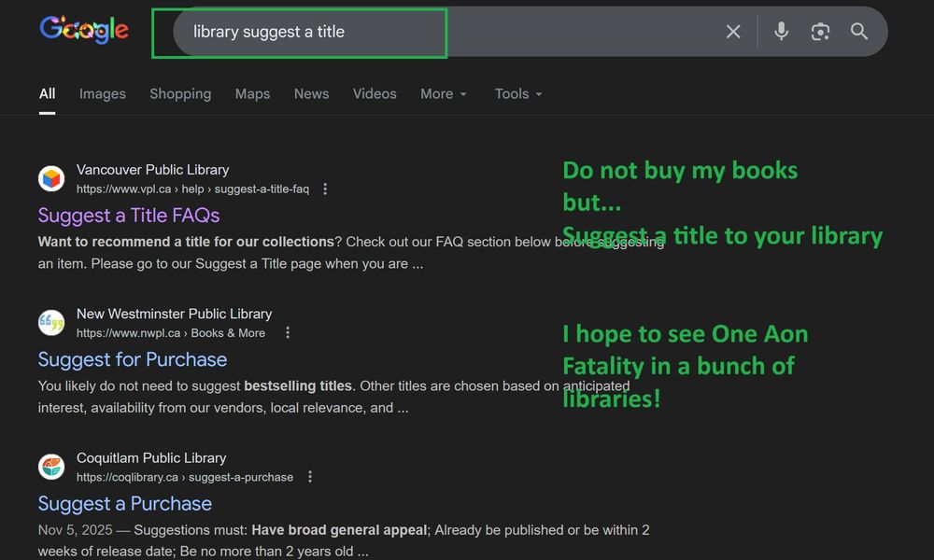Click the coqlibrary.ca suggest-a-purchase URL
The height and width of the screenshot is (560, 934).
(185, 477)
